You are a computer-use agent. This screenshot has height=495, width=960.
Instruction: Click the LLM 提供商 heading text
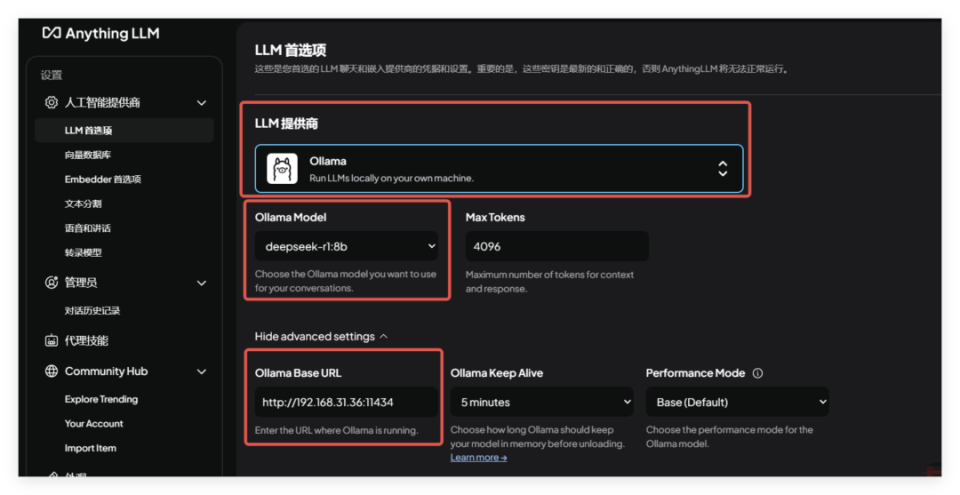[286, 124]
